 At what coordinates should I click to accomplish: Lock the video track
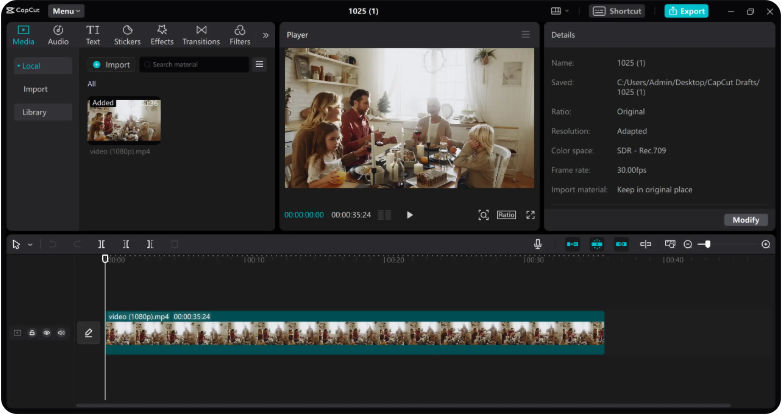click(x=32, y=333)
